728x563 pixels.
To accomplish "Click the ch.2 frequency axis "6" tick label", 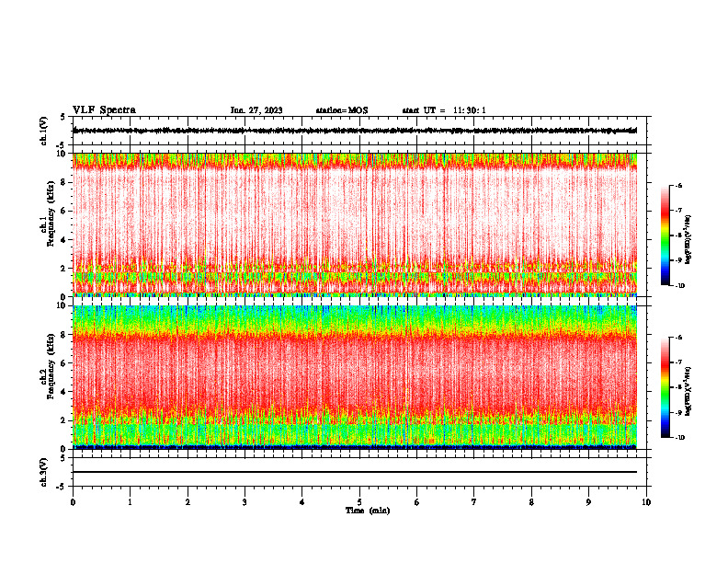I will [x=64, y=362].
